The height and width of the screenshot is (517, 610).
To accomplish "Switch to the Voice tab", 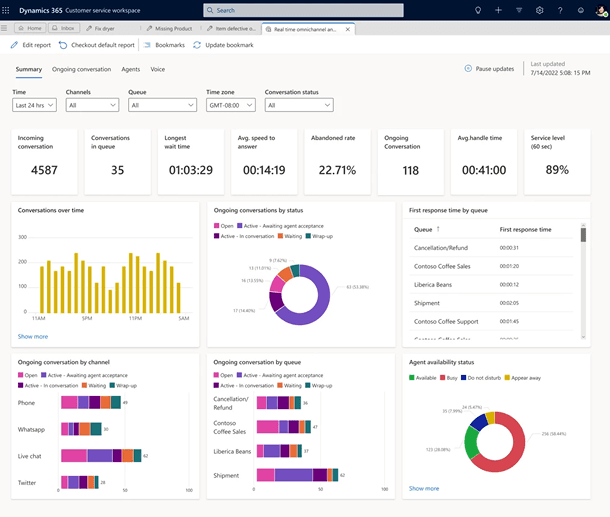I will tap(158, 69).
